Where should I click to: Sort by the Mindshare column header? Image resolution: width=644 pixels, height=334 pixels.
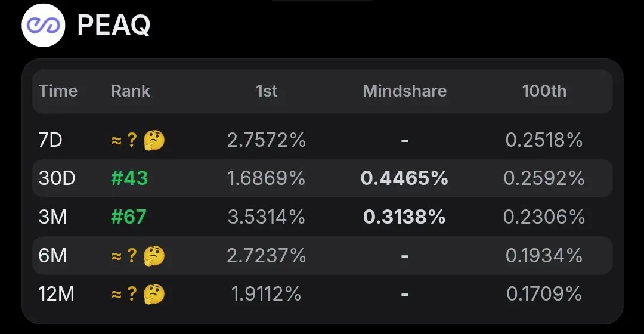[404, 91]
